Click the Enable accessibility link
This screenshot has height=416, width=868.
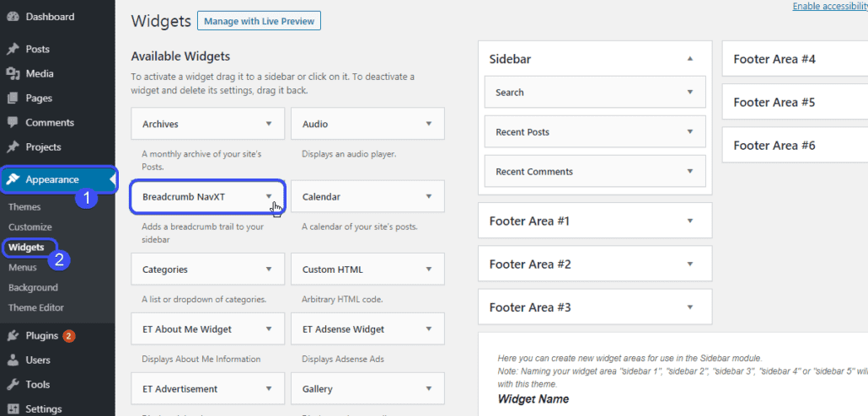[x=830, y=6]
